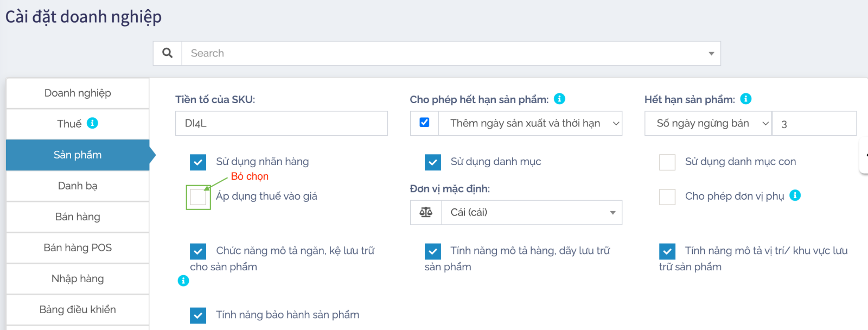
Task: Enable Sử dụng danh mục con checkbox
Action: [x=667, y=162]
